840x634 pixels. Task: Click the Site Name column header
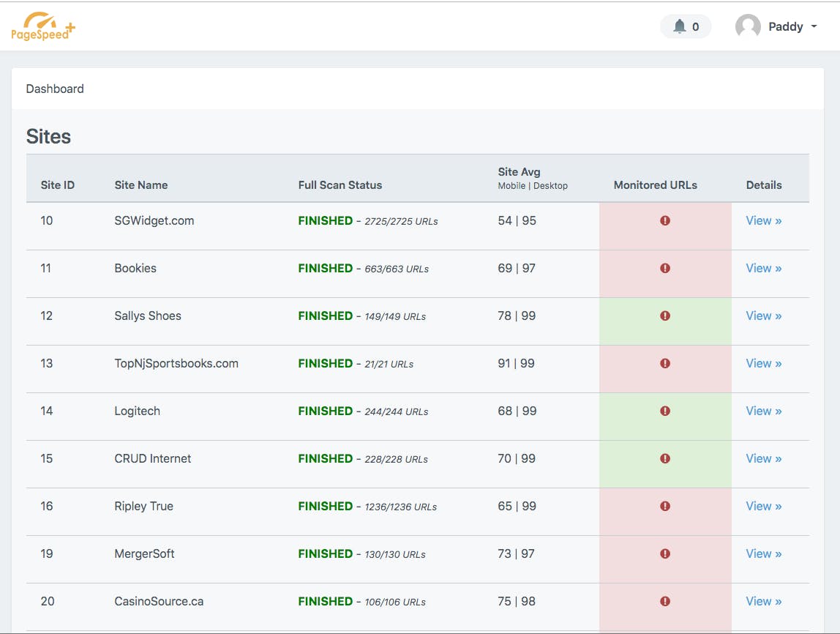(141, 185)
